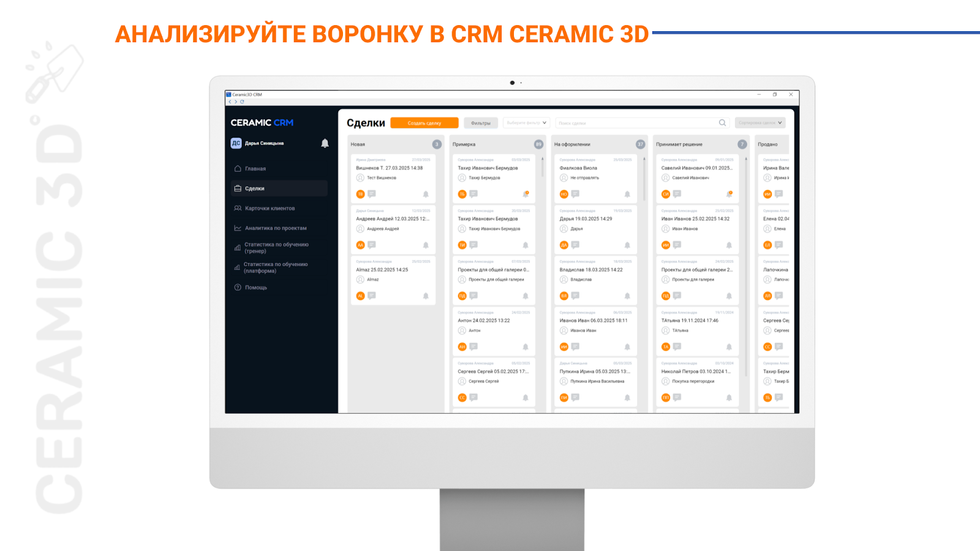Open deal titled Антон 24.02.2025 13:22
The height and width of the screenshot is (551, 980).
click(484, 320)
